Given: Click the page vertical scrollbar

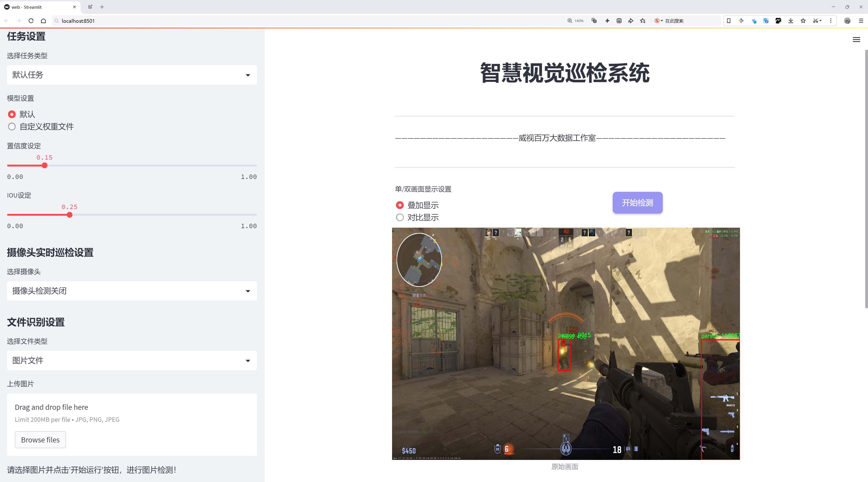Looking at the screenshot, I should coord(866,179).
